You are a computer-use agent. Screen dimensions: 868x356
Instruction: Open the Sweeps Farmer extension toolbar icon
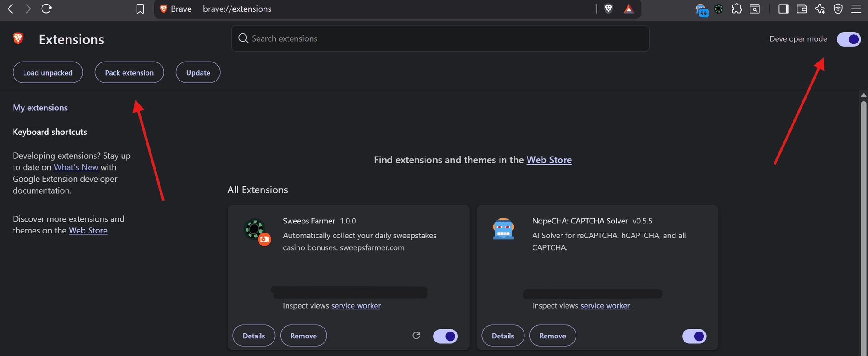point(719,9)
